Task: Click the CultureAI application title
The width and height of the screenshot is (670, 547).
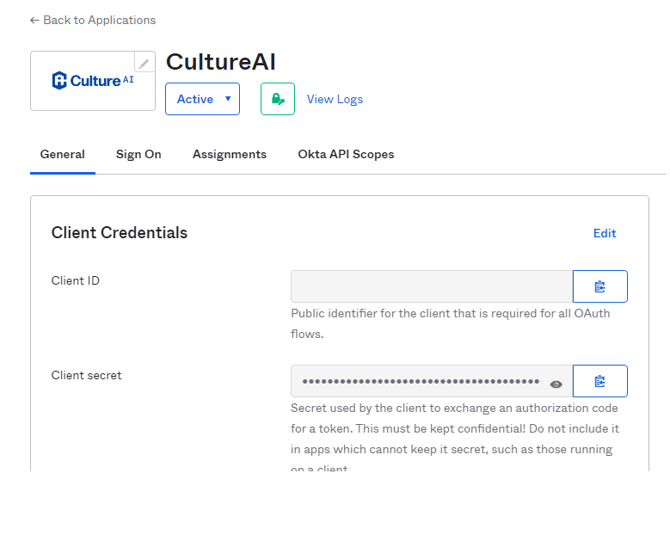Action: coord(220,62)
